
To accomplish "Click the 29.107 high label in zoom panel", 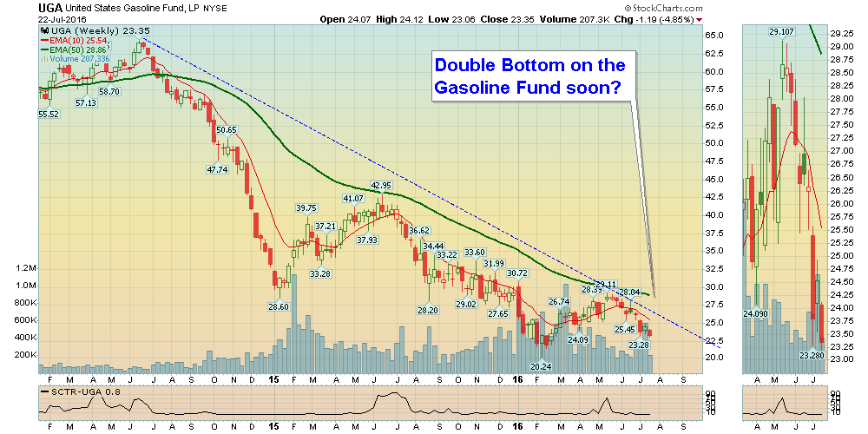I will 781,32.
